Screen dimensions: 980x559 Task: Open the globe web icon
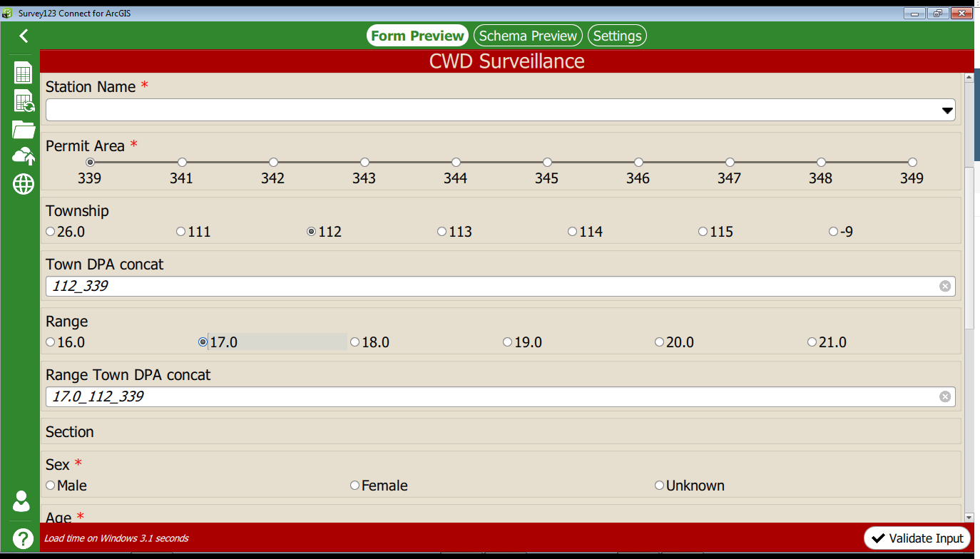pyautogui.click(x=24, y=185)
